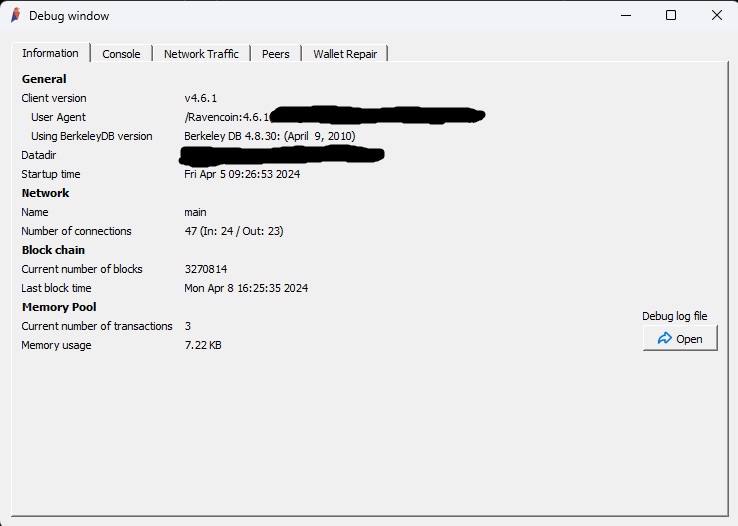
Task: Close the Debug window
Action: click(x=716, y=16)
